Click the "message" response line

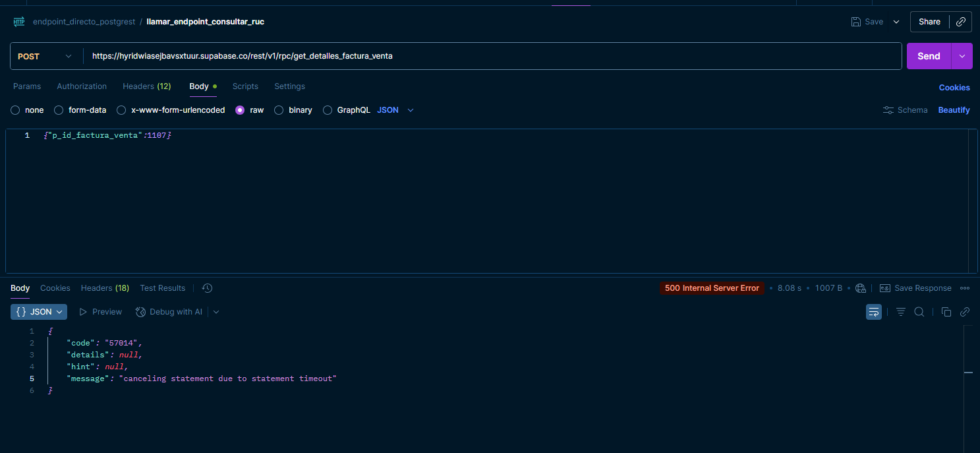pos(202,378)
